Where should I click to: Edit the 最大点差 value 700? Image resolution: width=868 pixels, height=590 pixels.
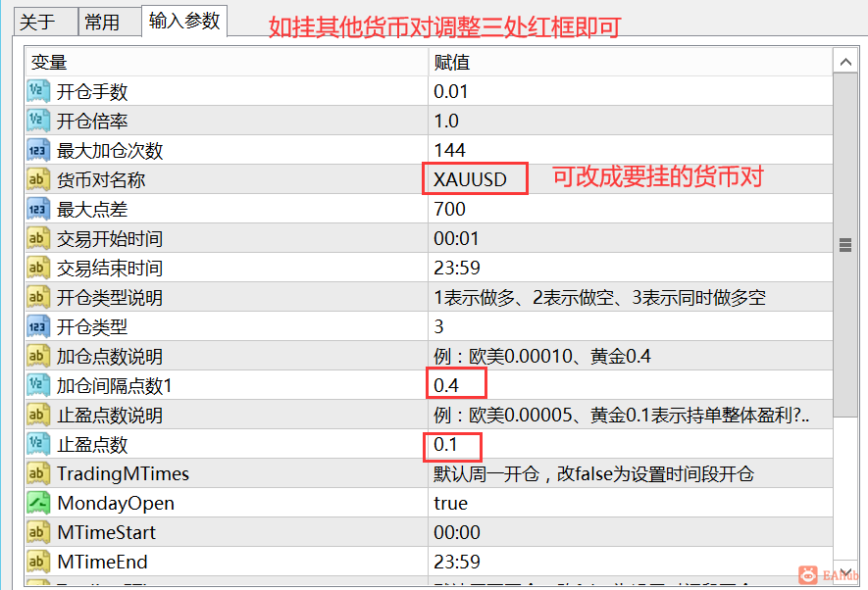[x=630, y=209]
